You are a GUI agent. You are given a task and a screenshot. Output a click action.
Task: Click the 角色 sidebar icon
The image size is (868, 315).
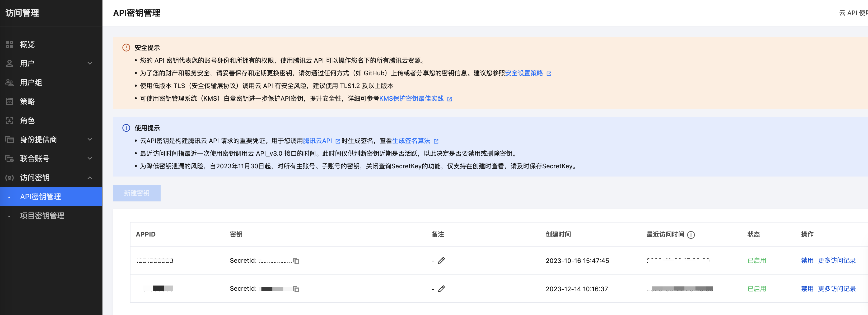(10, 121)
